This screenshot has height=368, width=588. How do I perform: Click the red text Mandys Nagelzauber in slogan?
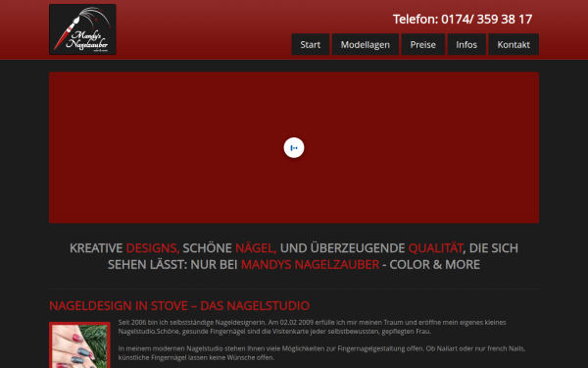(310, 265)
